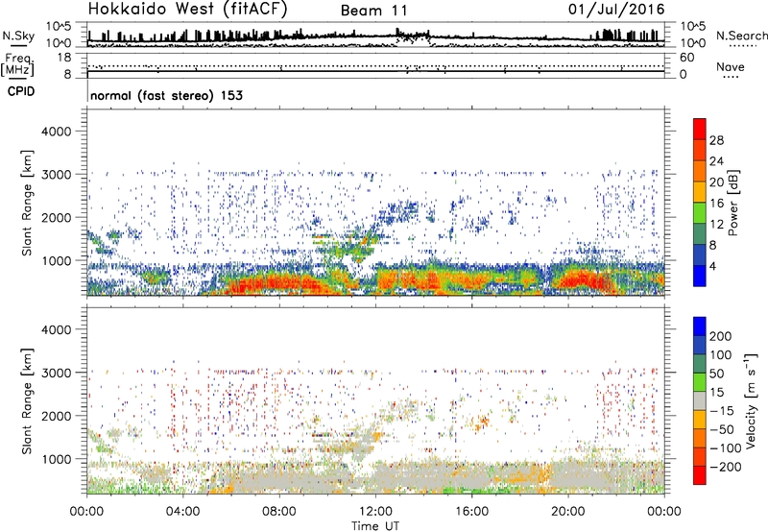Click 'Power [dB]' colorbar title

pyautogui.click(x=732, y=203)
